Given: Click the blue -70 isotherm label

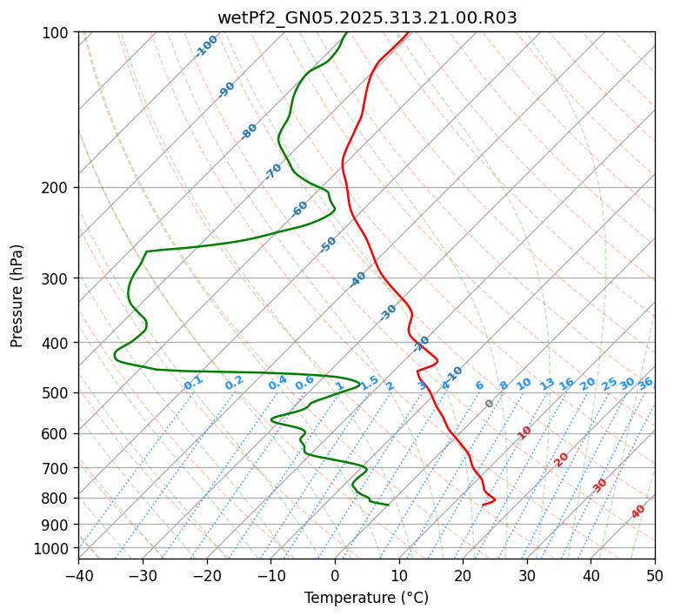Looking at the screenshot, I should (273, 171).
